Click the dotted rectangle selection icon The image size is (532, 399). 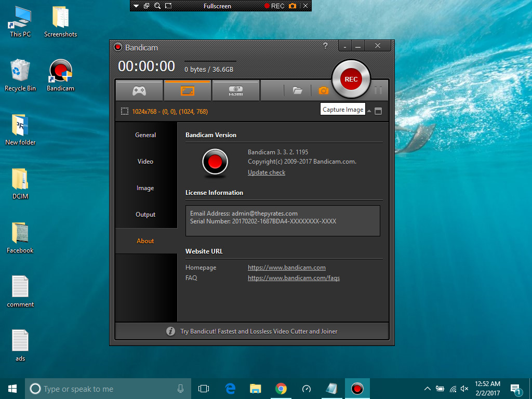tap(125, 111)
